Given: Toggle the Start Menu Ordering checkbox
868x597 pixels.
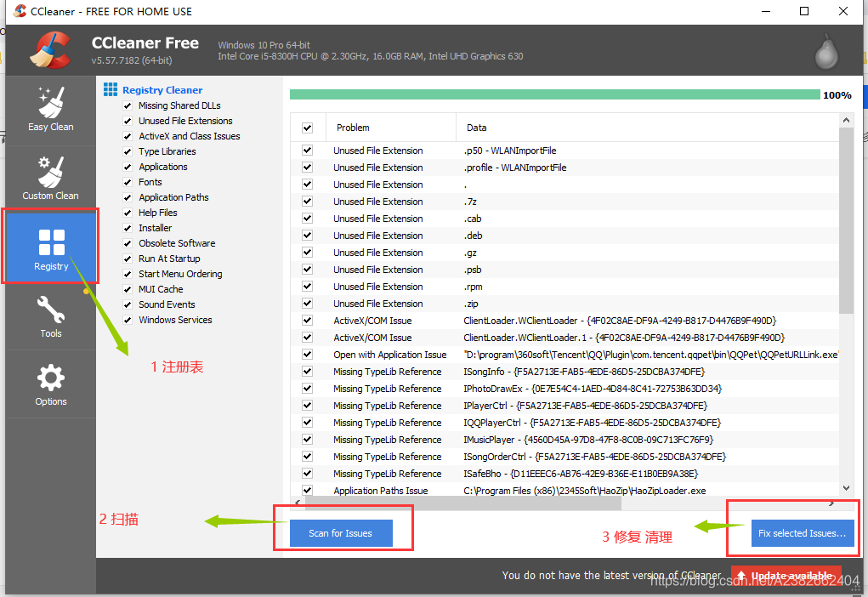Looking at the screenshot, I should [128, 274].
